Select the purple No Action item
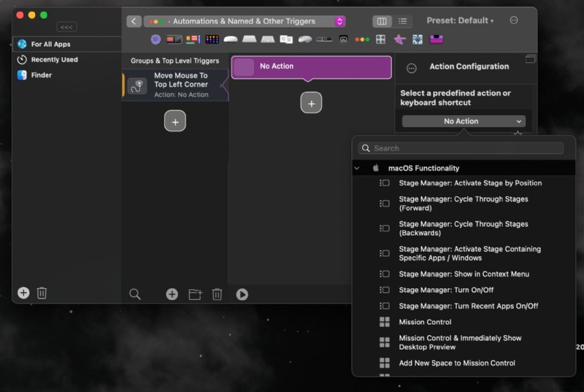The height and width of the screenshot is (392, 584). click(x=312, y=67)
